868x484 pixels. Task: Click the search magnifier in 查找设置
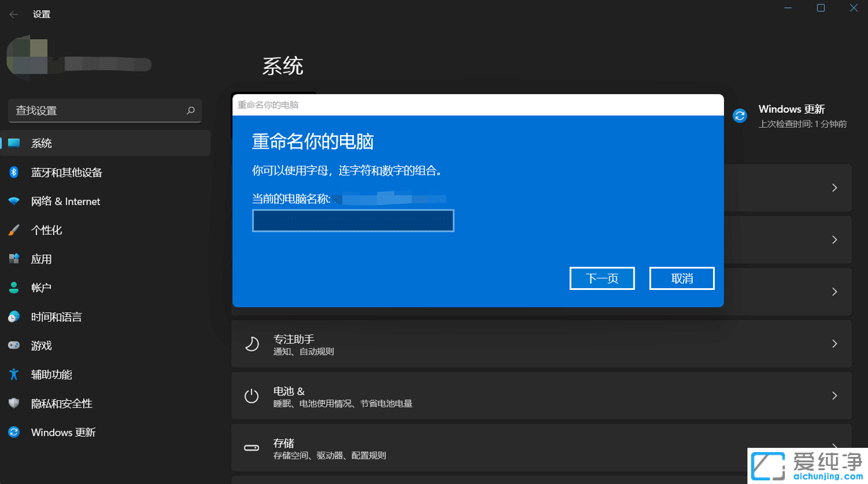pyautogui.click(x=190, y=110)
